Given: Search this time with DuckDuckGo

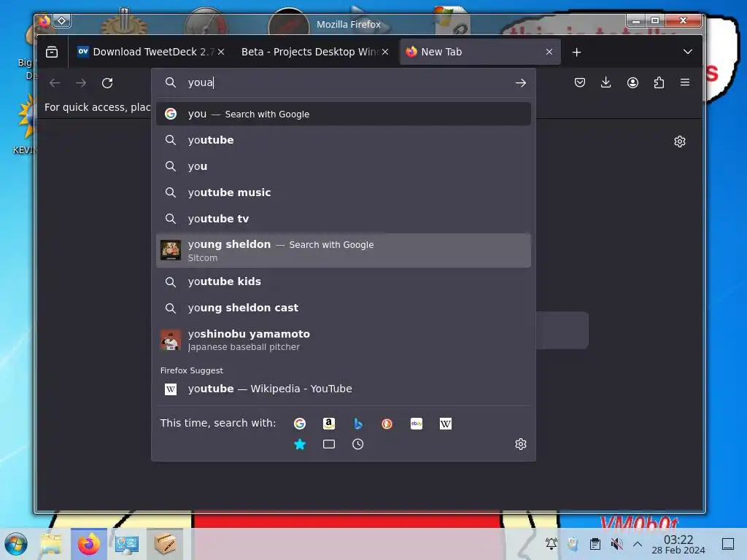Looking at the screenshot, I should coord(387,424).
